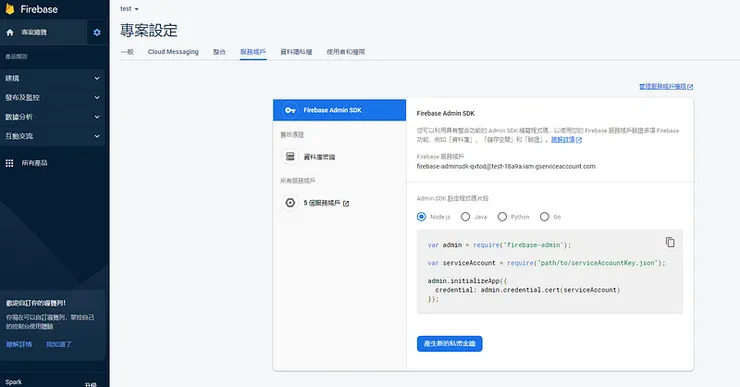Screen dimensions: 740x387
Task: Switch to the 整合 tab
Action: [x=219, y=52]
